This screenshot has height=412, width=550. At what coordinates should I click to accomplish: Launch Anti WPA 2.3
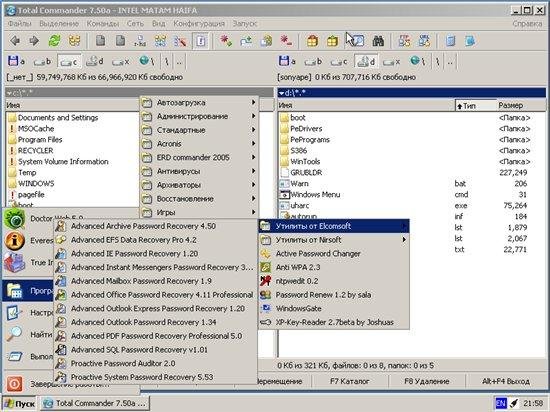334,267
